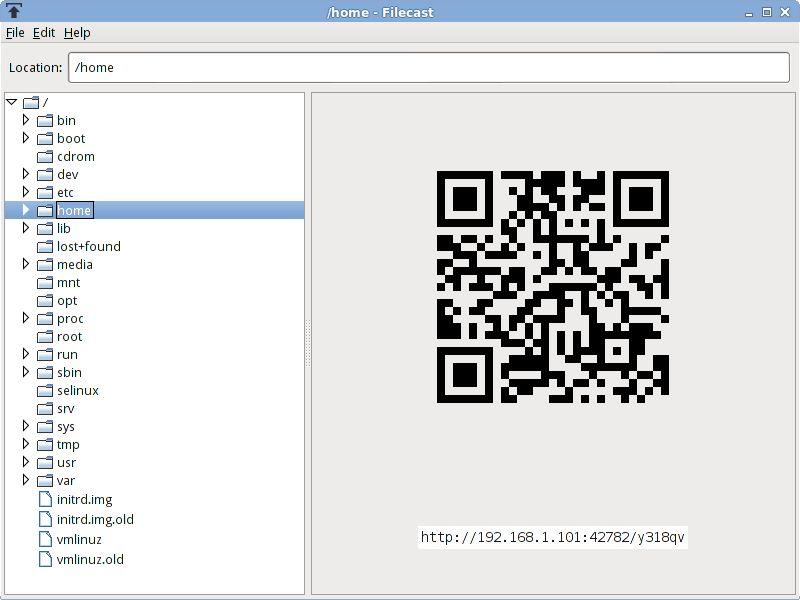
Task: Click the opt folder icon
Action: point(45,301)
